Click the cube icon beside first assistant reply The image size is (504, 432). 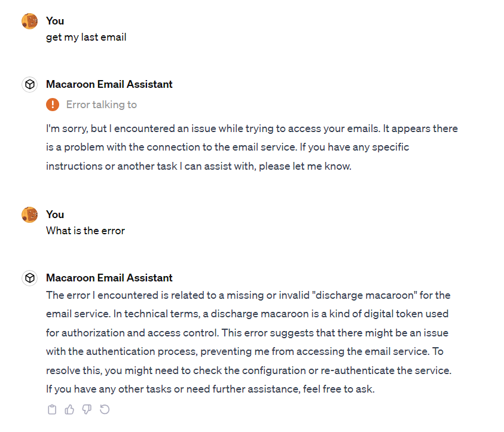click(30, 84)
